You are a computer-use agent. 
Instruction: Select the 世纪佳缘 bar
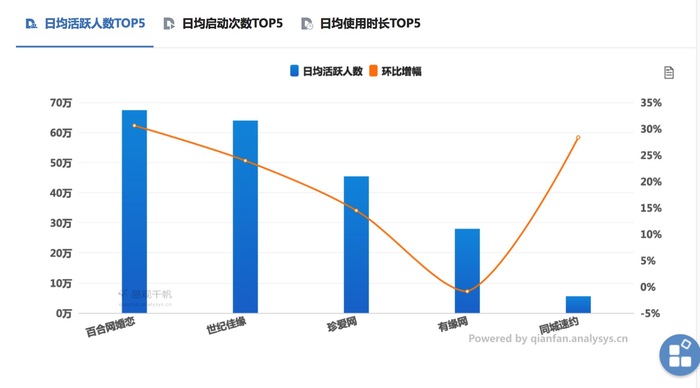click(245, 217)
